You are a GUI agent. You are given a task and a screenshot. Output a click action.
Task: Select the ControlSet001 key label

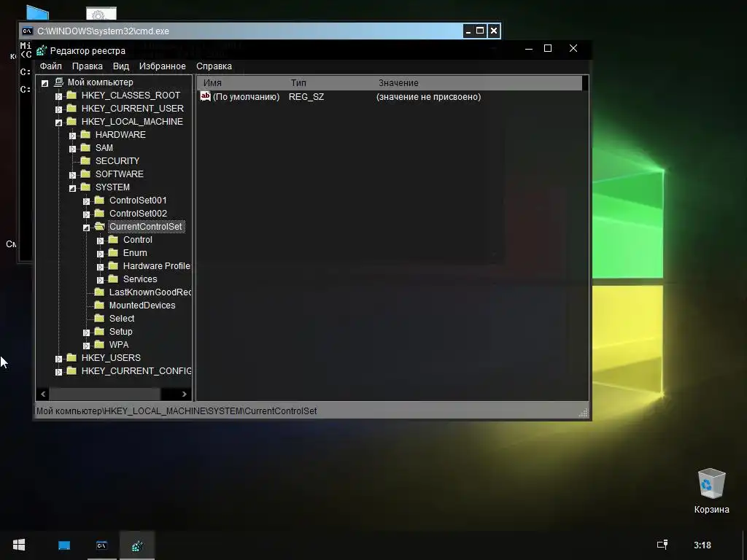[x=138, y=200]
